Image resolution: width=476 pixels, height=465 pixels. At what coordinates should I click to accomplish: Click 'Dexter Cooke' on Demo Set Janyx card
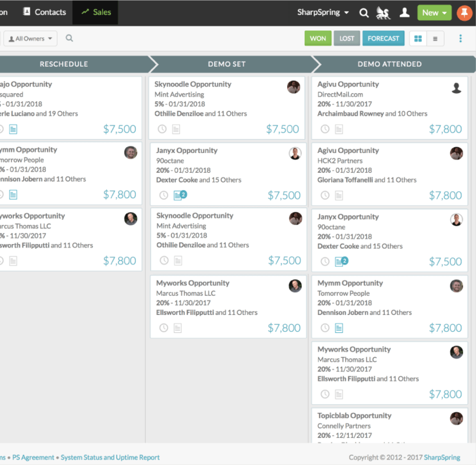[x=177, y=180]
